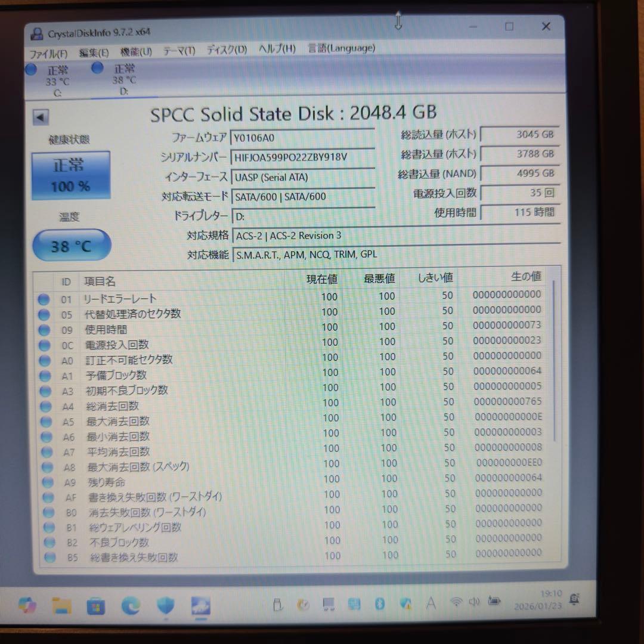Click the blue indicator next to 総消去回数

click(x=44, y=405)
